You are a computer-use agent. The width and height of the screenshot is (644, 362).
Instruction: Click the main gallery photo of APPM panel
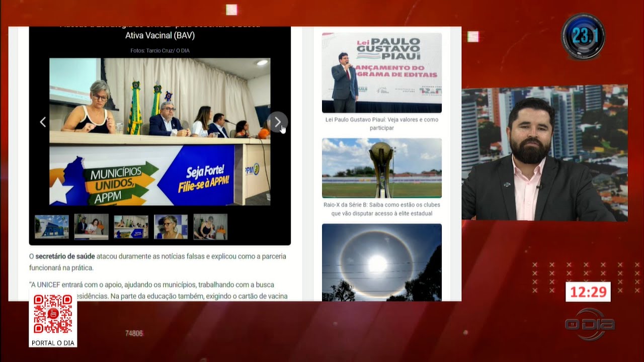(x=160, y=132)
